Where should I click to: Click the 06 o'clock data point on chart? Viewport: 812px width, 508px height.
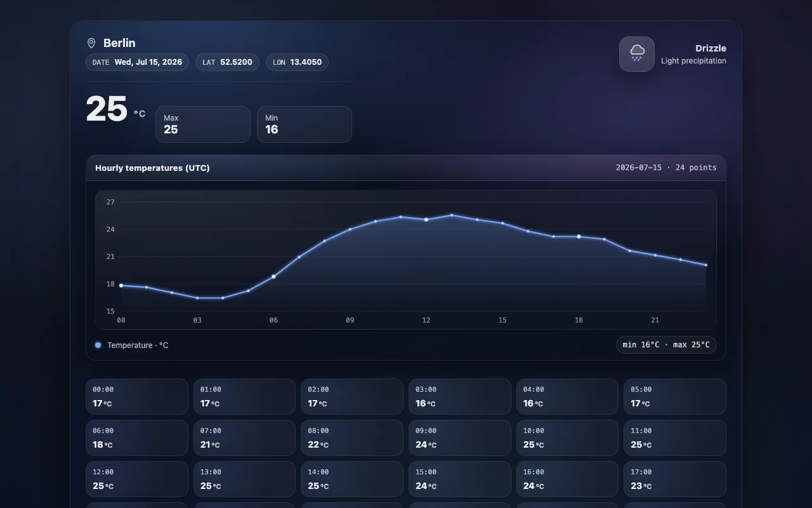[x=273, y=276]
